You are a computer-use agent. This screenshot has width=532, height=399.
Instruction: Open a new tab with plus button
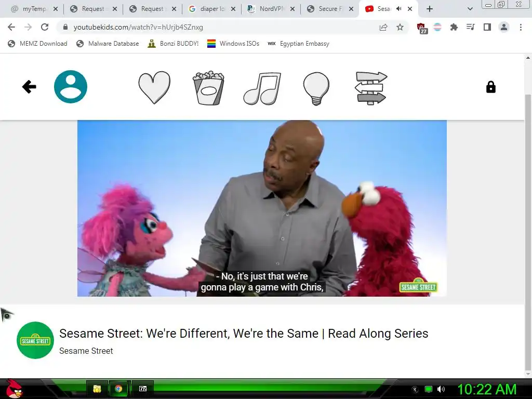click(x=430, y=9)
